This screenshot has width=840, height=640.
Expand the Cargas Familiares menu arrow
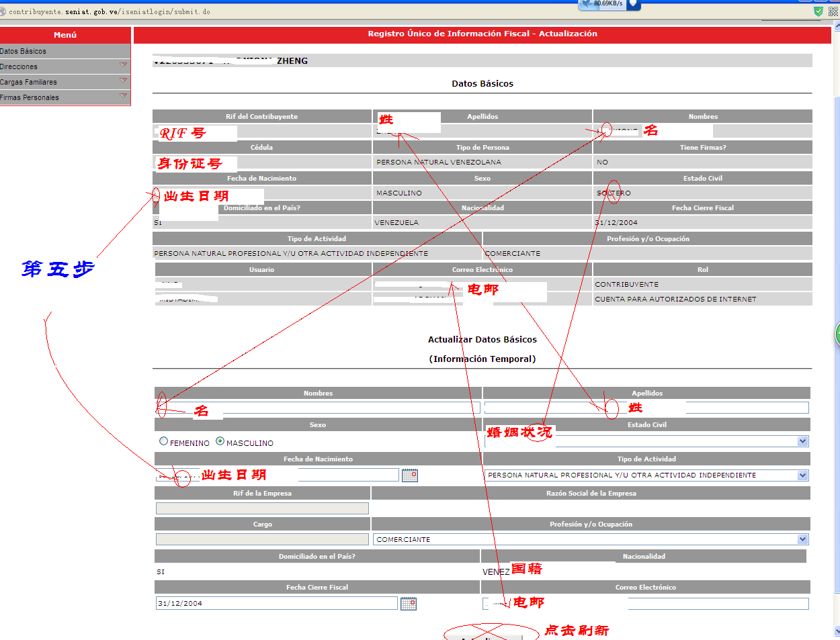(123, 81)
